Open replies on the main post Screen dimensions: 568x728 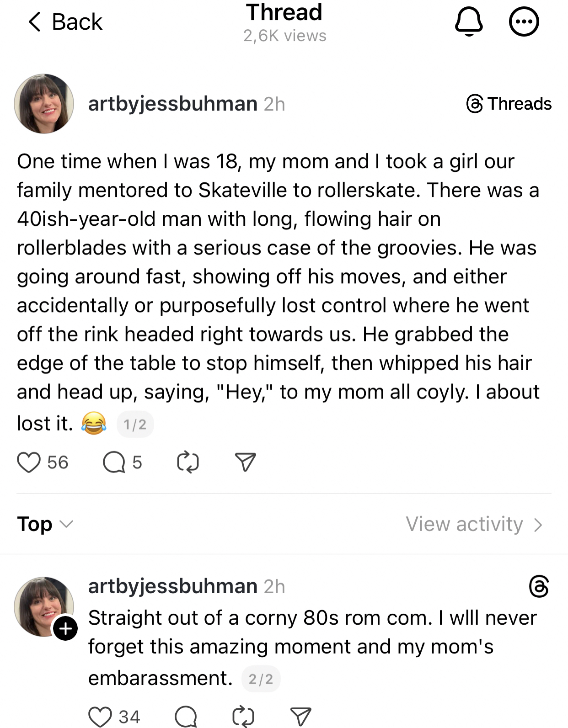tap(114, 462)
